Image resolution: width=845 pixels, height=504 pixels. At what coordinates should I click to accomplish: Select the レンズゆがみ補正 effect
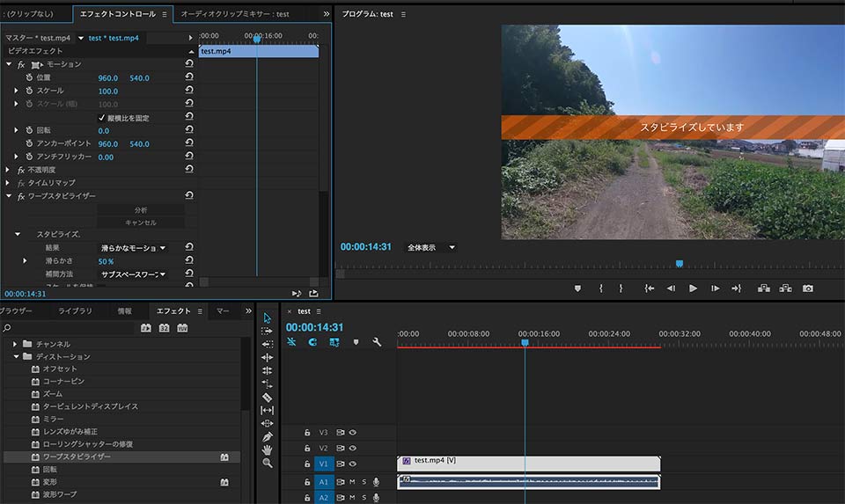tap(70, 431)
